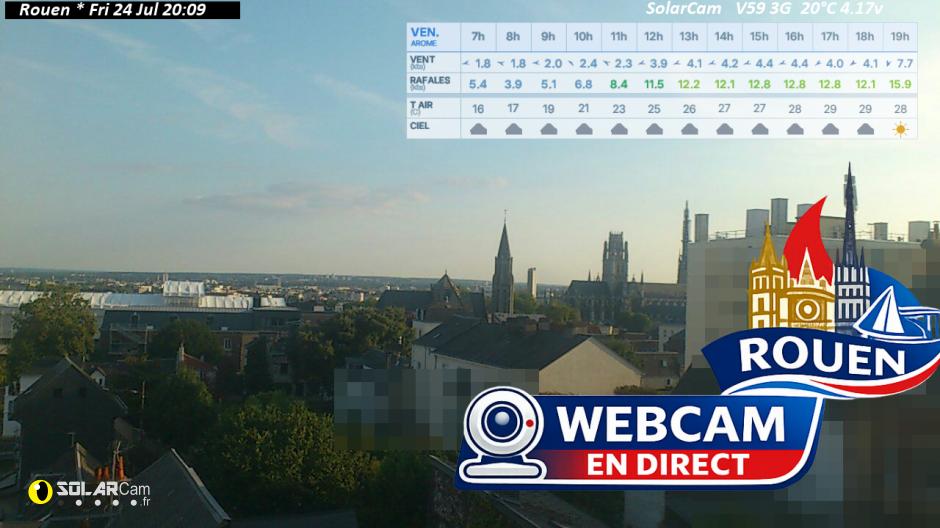The image size is (940, 528).
Task: Click the cloud icon under the 16h column
Action: pyautogui.click(x=795, y=129)
